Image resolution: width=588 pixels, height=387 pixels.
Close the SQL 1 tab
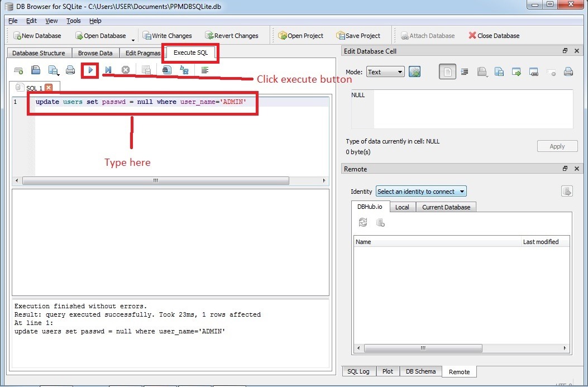49,88
